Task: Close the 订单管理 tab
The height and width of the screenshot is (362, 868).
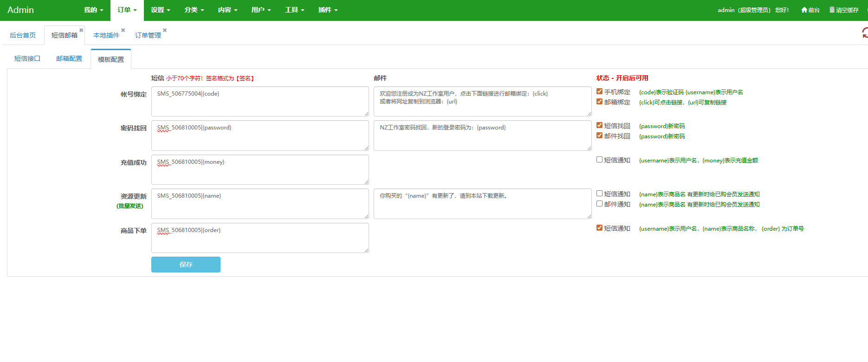Action: [165, 30]
